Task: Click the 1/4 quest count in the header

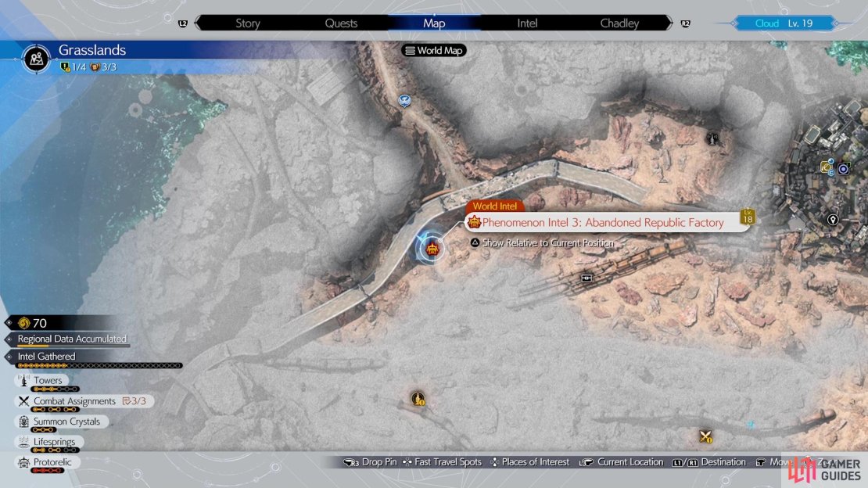Action: [x=73, y=67]
